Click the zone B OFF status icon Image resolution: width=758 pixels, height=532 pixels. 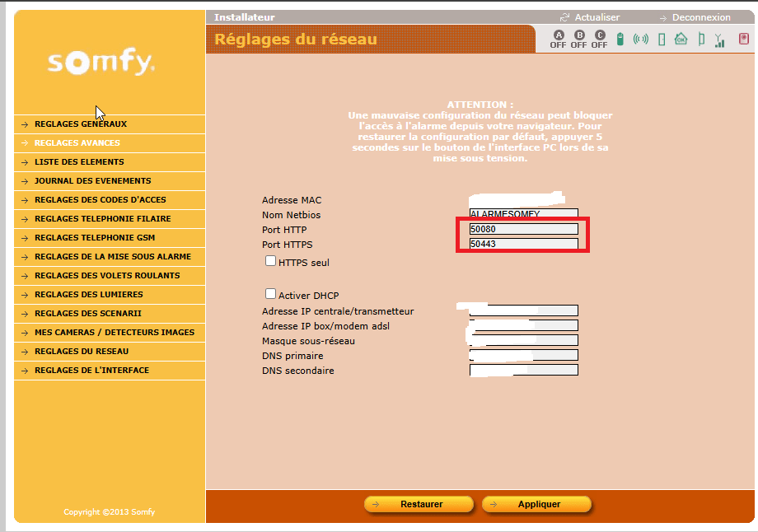578,40
